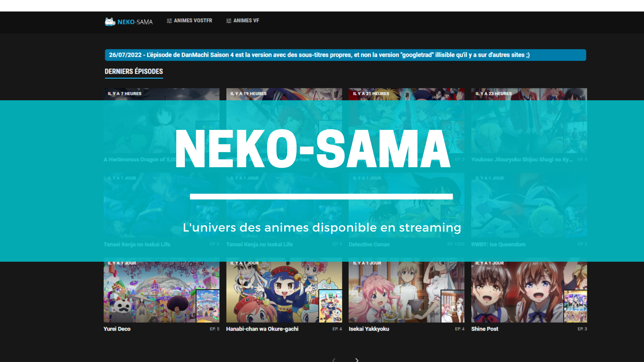Click the 'IL Y A 7 HEURES' label
This screenshot has width=644, height=362.
coord(124,94)
